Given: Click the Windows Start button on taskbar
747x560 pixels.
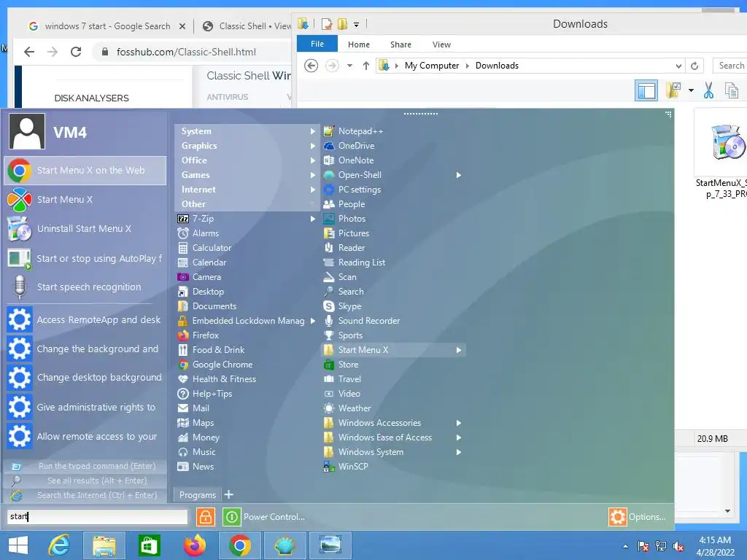Looking at the screenshot, I should click(x=18, y=545).
